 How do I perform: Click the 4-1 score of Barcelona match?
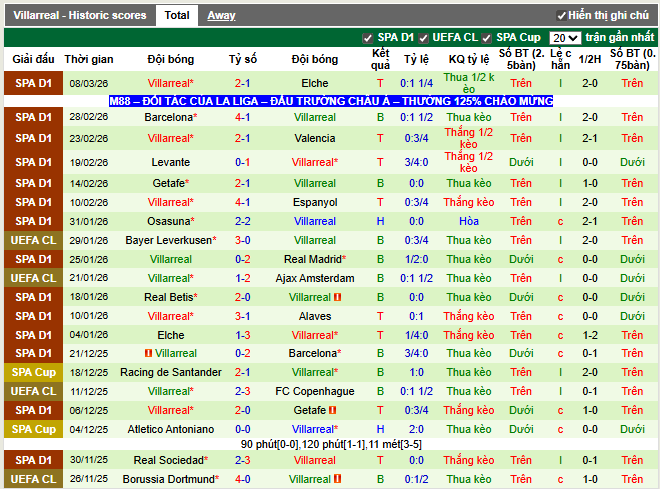[243, 117]
